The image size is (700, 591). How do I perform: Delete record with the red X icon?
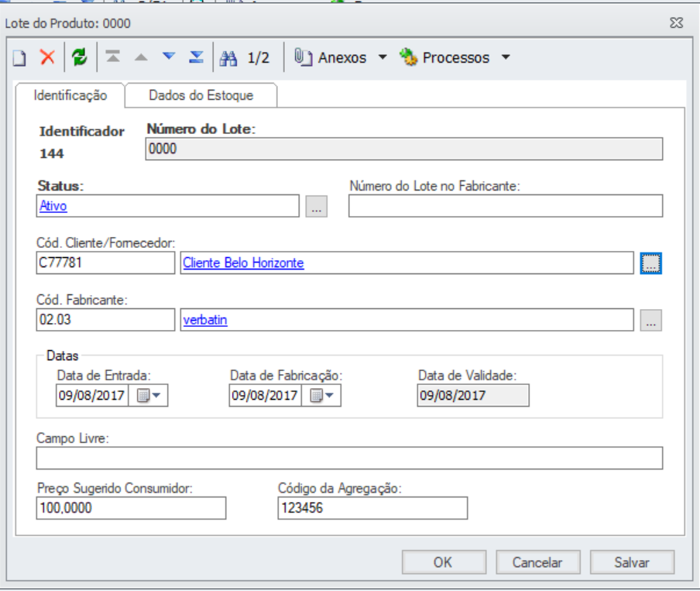pyautogui.click(x=47, y=57)
